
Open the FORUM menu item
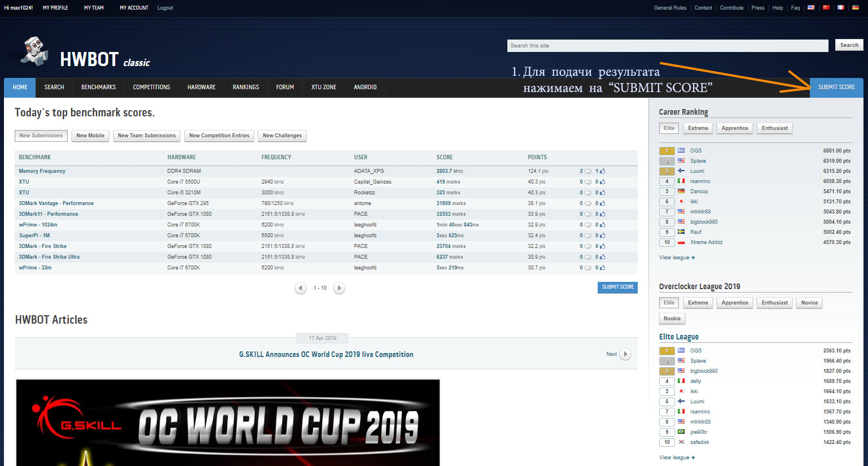point(285,88)
